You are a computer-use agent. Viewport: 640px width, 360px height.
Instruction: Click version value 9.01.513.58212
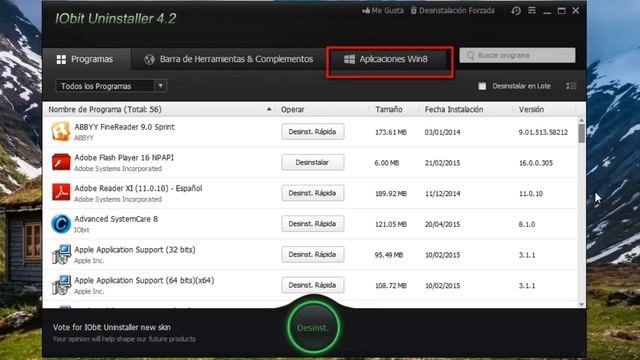point(543,132)
